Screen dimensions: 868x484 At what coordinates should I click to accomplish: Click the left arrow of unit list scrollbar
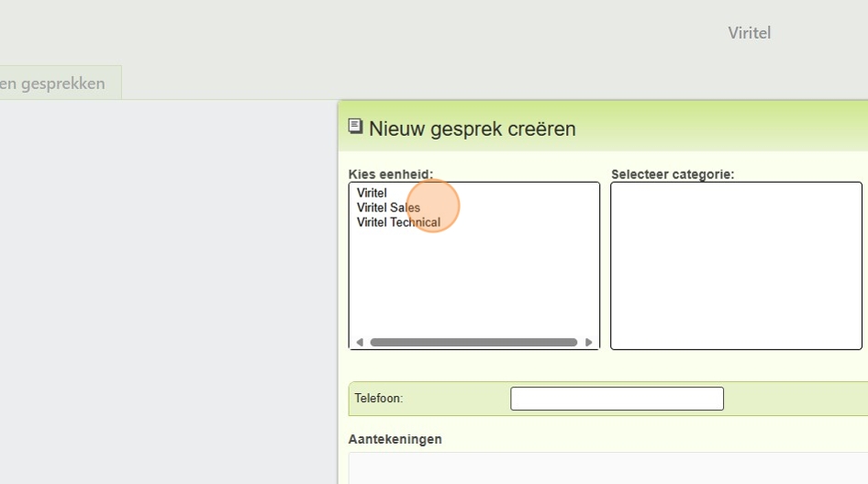click(360, 343)
